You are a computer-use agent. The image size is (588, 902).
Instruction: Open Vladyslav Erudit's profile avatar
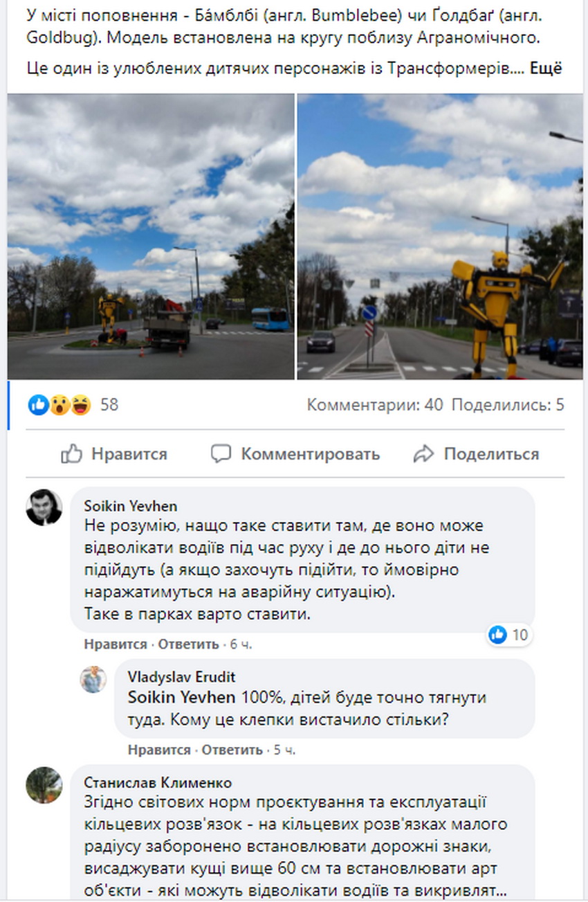pos(93,680)
